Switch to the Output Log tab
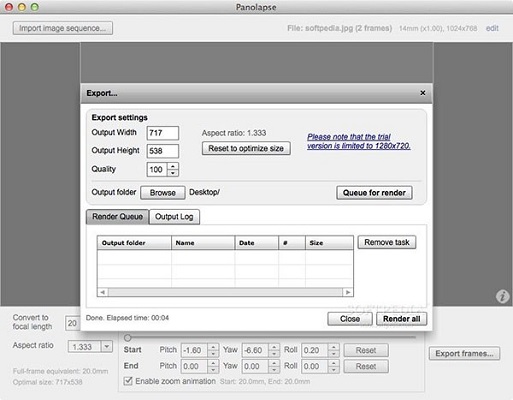 [x=174, y=217]
